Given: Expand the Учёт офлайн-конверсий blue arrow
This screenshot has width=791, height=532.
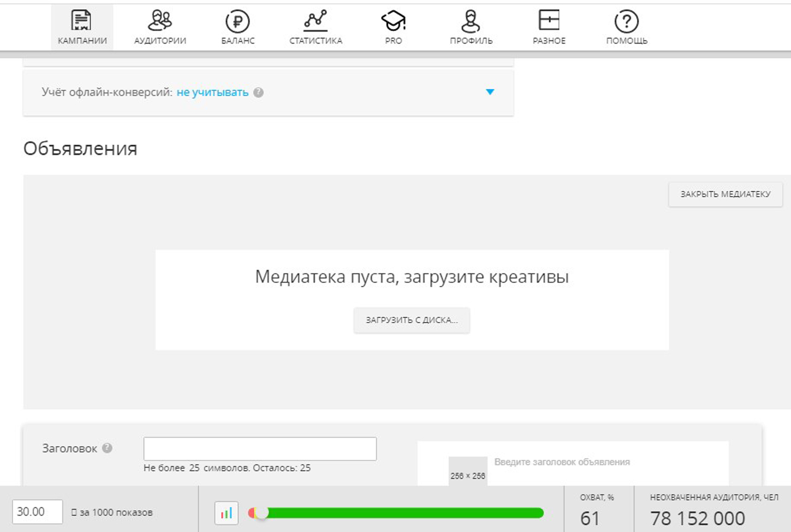Looking at the screenshot, I should click(490, 92).
